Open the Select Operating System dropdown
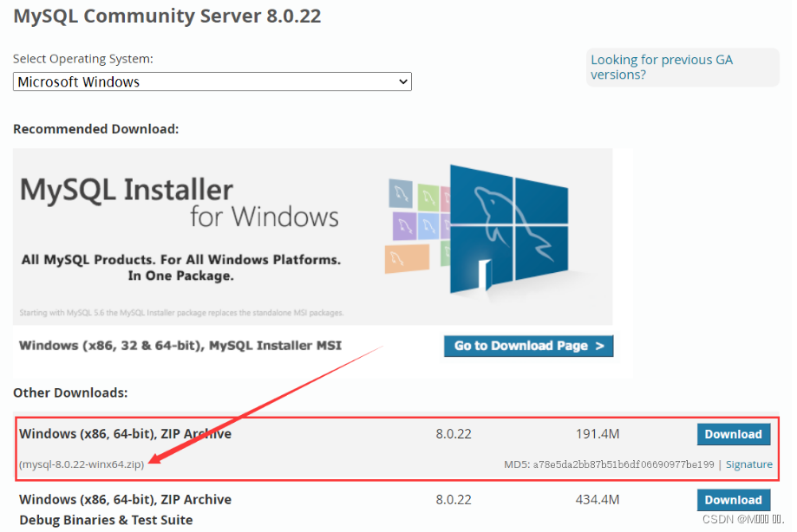797x532 pixels. point(212,81)
